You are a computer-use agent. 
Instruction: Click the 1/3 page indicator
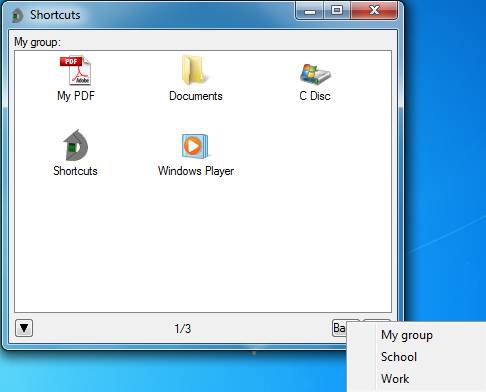(183, 329)
